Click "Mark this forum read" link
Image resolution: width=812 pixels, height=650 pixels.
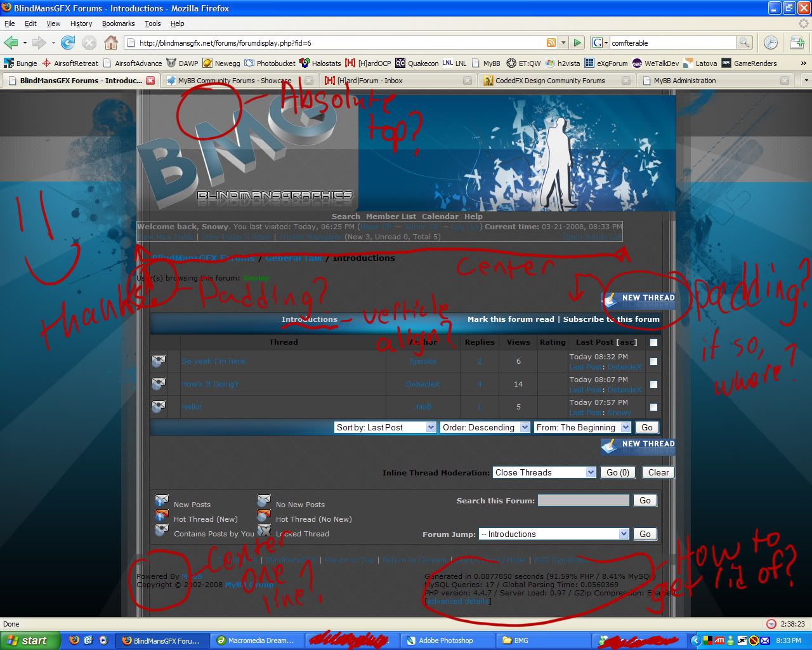(x=511, y=319)
